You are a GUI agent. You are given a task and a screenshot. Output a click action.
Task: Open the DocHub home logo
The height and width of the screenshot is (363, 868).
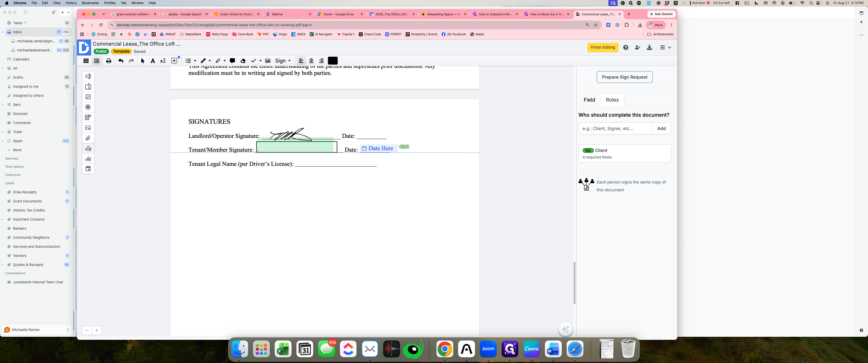[x=84, y=47]
